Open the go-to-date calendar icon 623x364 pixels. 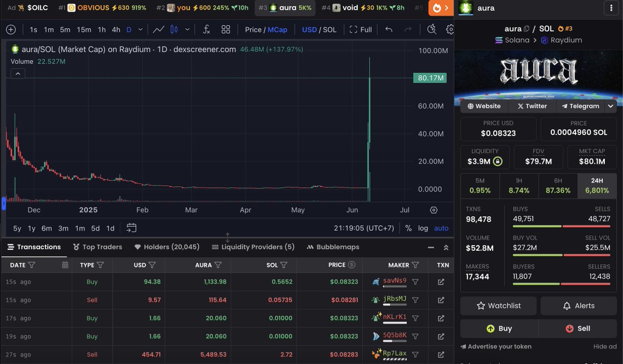pyautogui.click(x=131, y=228)
